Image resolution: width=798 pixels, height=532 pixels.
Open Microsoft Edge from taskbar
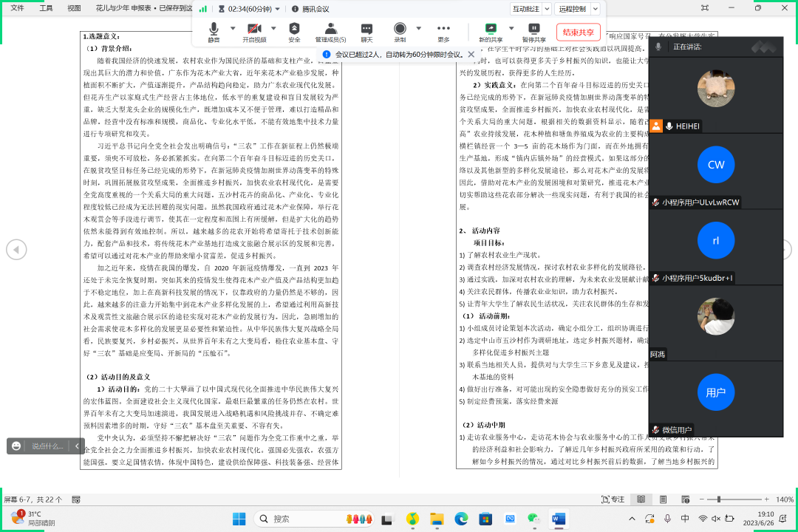461,519
